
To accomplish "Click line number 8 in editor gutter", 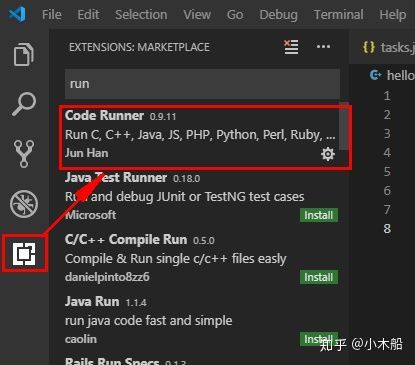I will tap(387, 229).
